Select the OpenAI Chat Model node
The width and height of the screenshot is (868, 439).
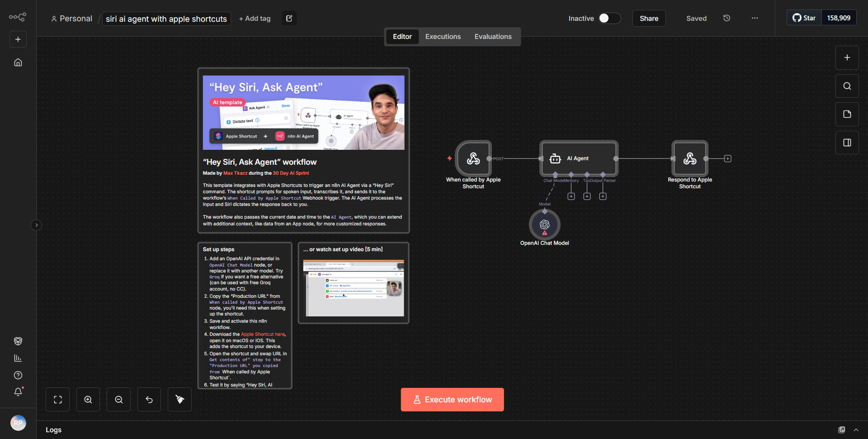click(x=545, y=224)
